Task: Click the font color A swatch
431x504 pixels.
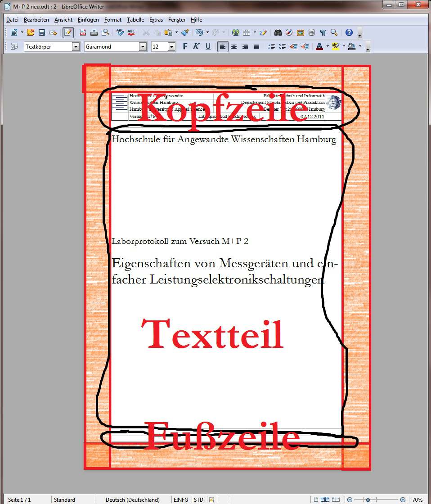Action: (319, 46)
